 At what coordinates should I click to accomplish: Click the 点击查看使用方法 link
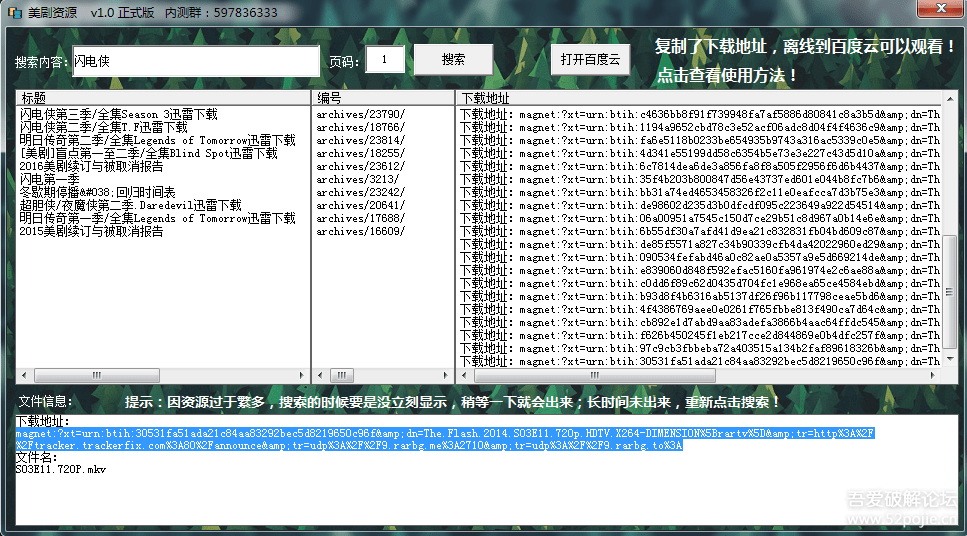(x=727, y=75)
